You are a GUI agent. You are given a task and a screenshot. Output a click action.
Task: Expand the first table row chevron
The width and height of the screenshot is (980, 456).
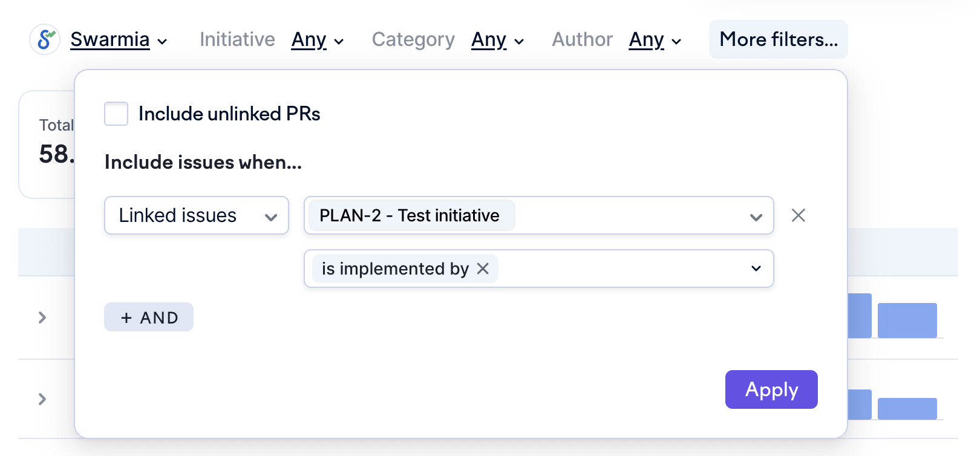click(x=42, y=318)
